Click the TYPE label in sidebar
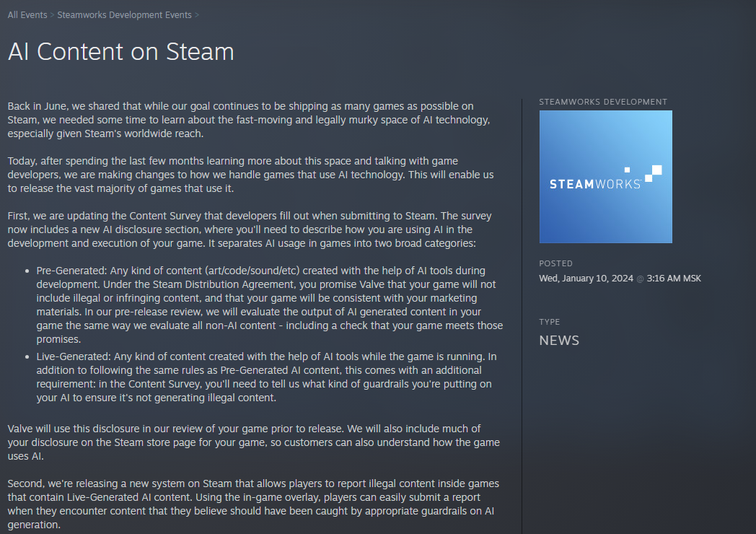756x534 pixels. click(x=550, y=322)
